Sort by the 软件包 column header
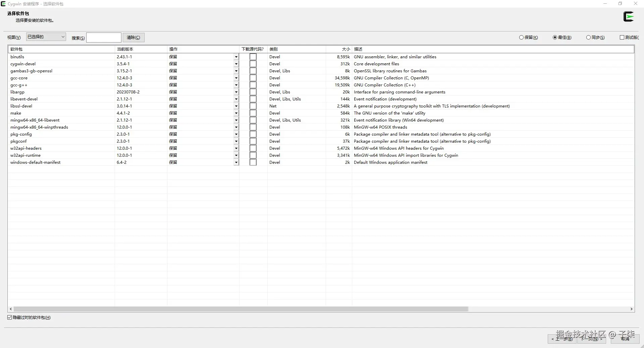The height and width of the screenshot is (348, 644). pos(61,49)
